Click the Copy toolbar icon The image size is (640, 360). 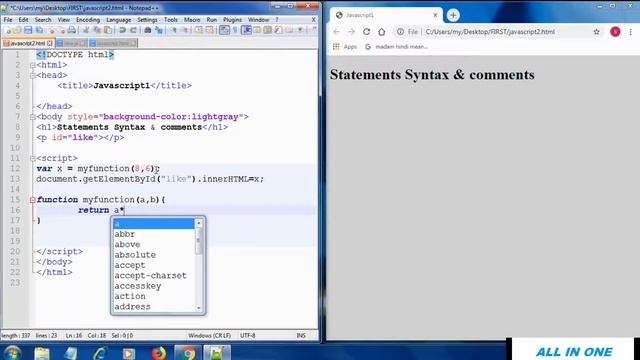tap(97, 30)
